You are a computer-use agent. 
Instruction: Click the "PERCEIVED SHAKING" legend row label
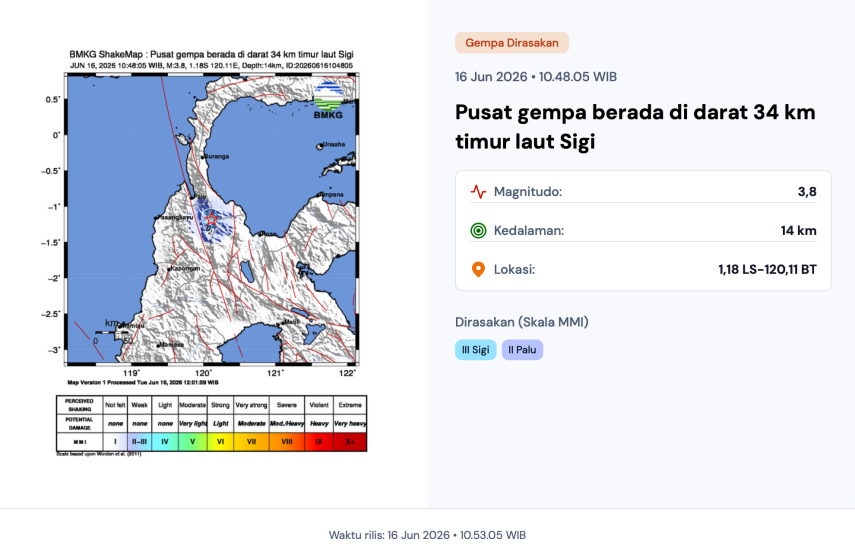click(80, 405)
